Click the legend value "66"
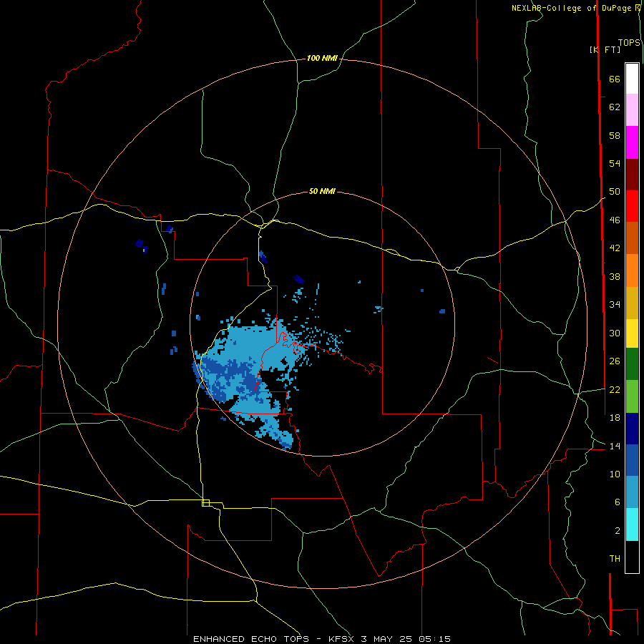 615,79
